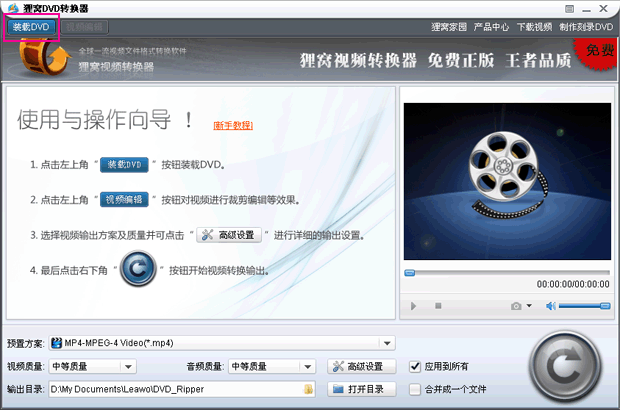Click the MP4 profile icon in 预置方案

57,343
